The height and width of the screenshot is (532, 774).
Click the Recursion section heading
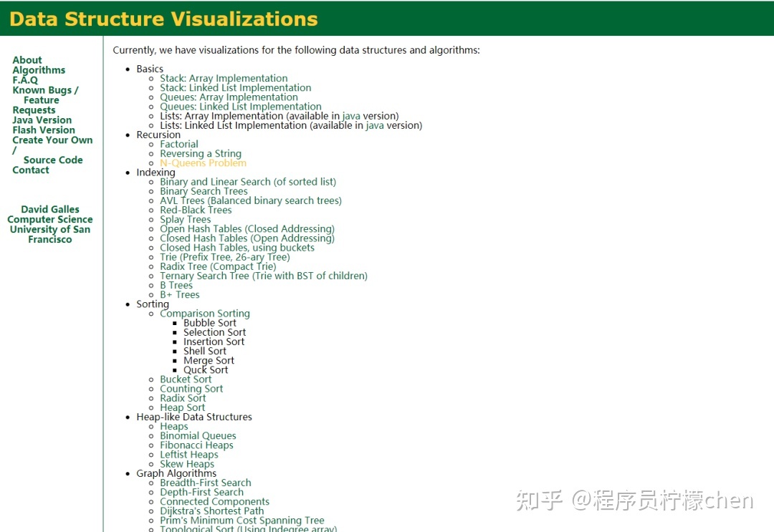click(158, 135)
